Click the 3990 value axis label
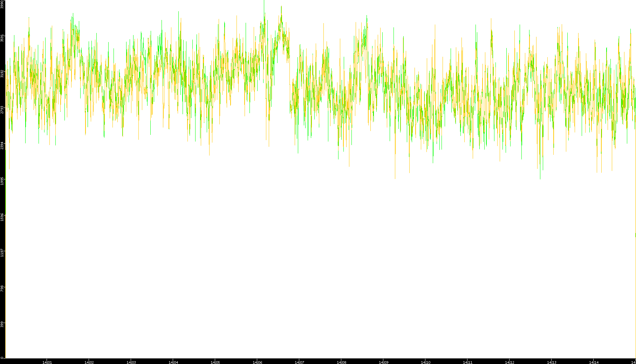This screenshot has width=636, height=364. (x=2, y=4)
